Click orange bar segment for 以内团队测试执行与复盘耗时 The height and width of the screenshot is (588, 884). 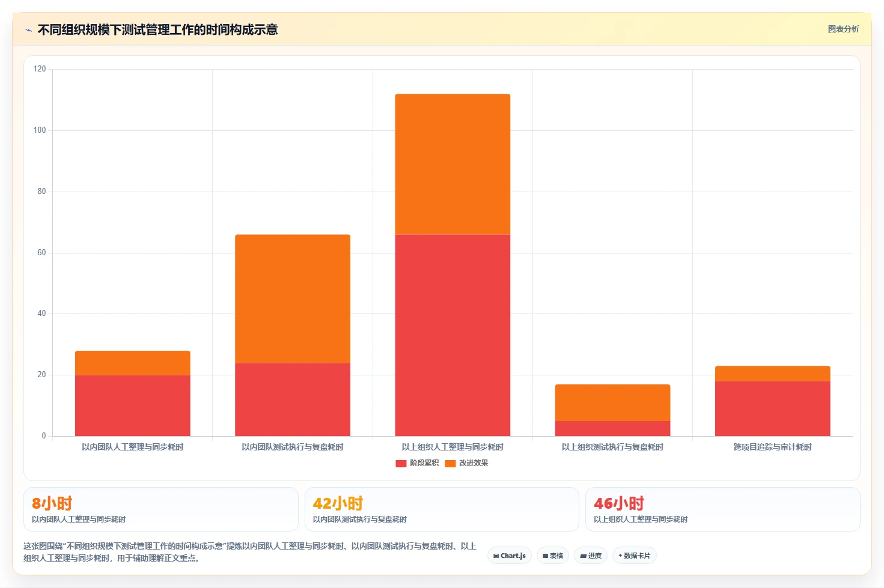pos(293,299)
